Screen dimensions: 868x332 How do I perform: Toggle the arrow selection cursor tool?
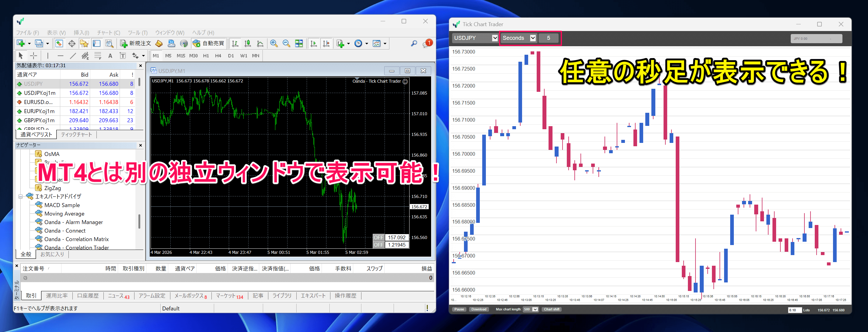[x=21, y=56]
